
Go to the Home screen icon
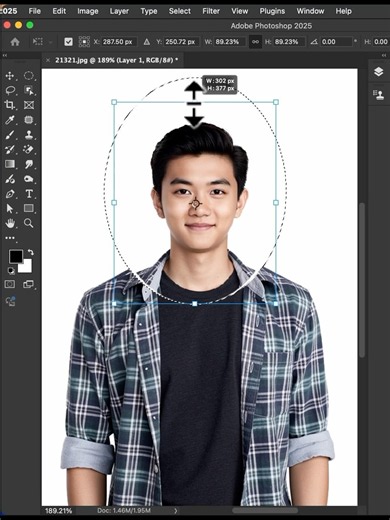15,42
